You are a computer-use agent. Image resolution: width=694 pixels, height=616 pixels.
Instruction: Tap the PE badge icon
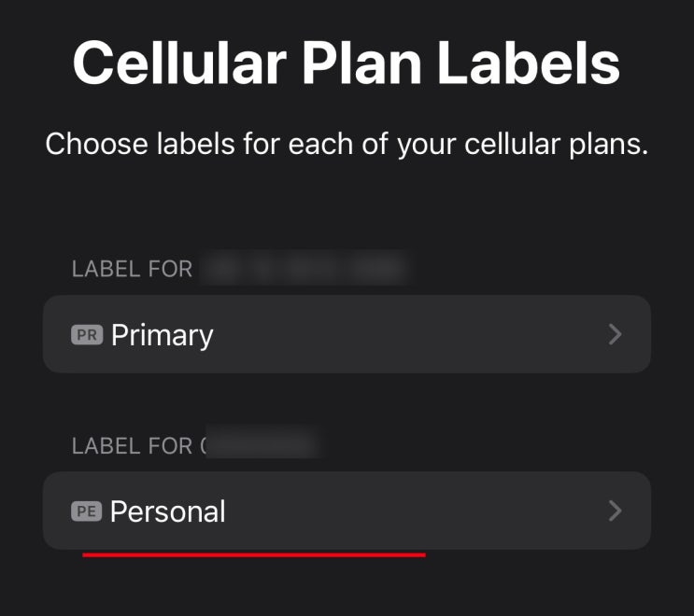tap(86, 511)
